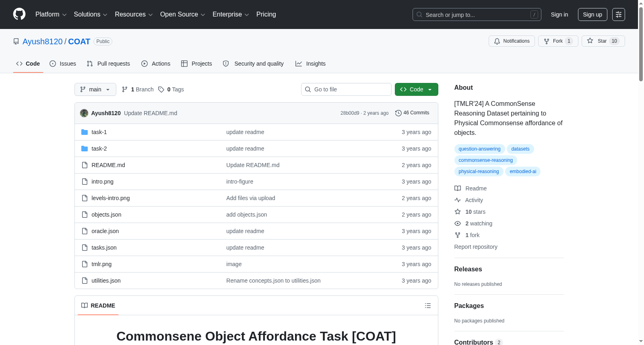Click the Sign up button
This screenshot has width=644, height=345.
(592, 14)
